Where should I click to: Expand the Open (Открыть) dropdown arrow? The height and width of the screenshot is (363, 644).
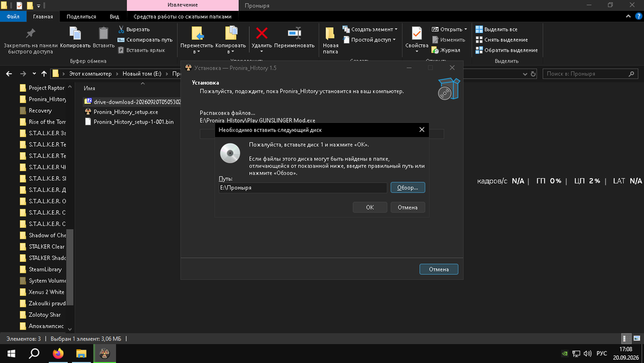point(466,29)
